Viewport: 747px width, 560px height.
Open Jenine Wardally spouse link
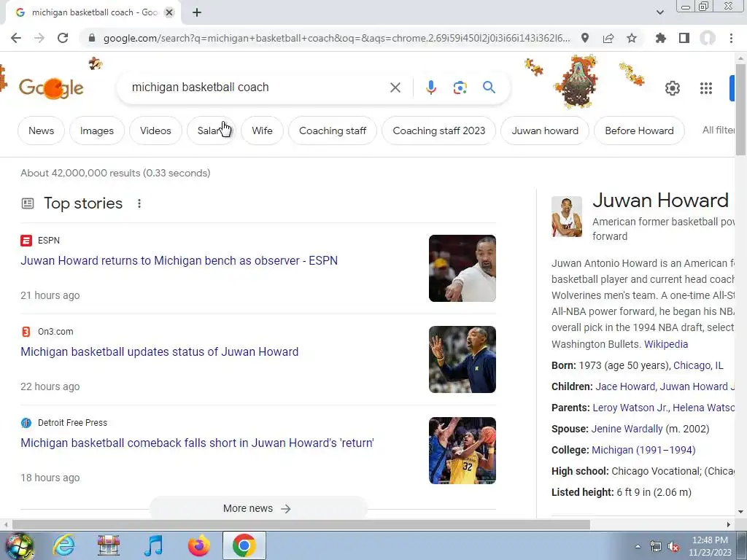click(627, 429)
